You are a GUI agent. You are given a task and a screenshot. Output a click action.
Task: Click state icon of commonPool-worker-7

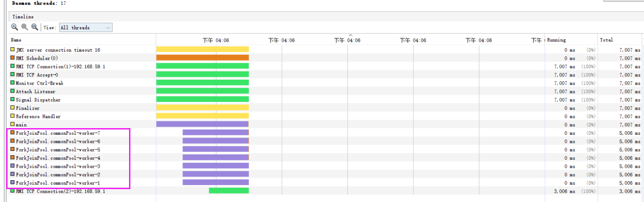[x=12, y=133]
